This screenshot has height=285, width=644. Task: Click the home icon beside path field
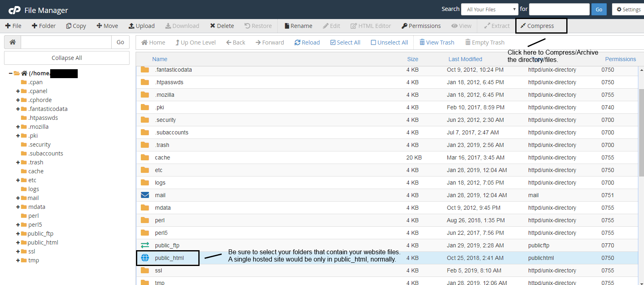(13, 42)
